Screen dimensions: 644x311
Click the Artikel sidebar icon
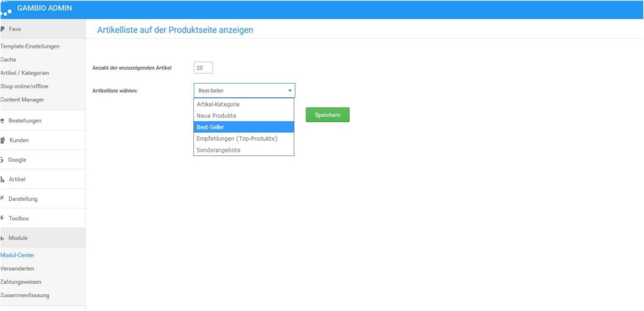coord(3,179)
